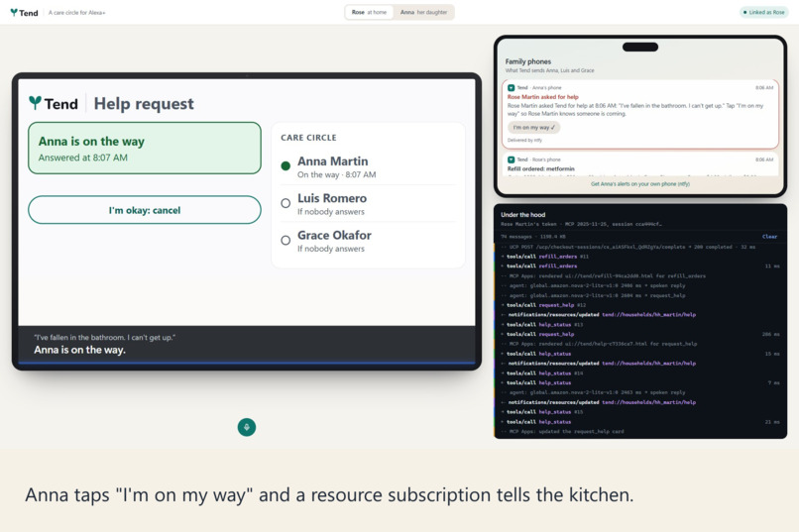Viewport: 799px width, 532px height.
Task: Click the "CARE CIRCLE" heading
Action: (x=308, y=138)
